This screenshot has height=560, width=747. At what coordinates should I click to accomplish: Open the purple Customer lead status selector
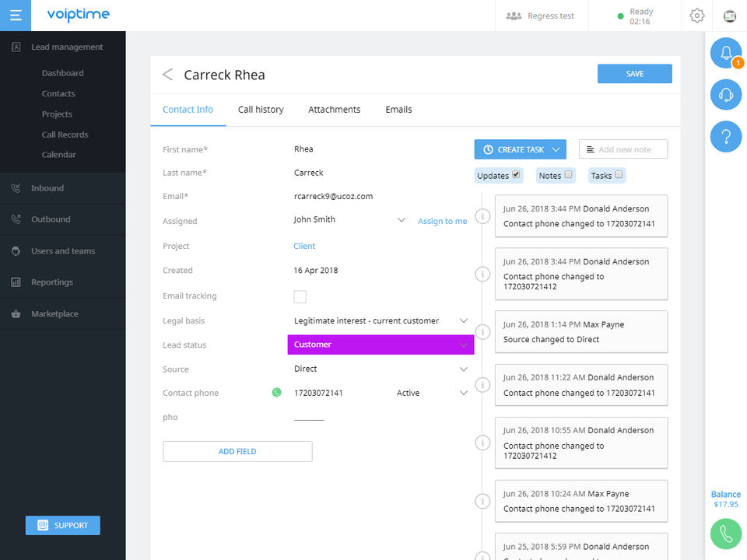(x=381, y=345)
